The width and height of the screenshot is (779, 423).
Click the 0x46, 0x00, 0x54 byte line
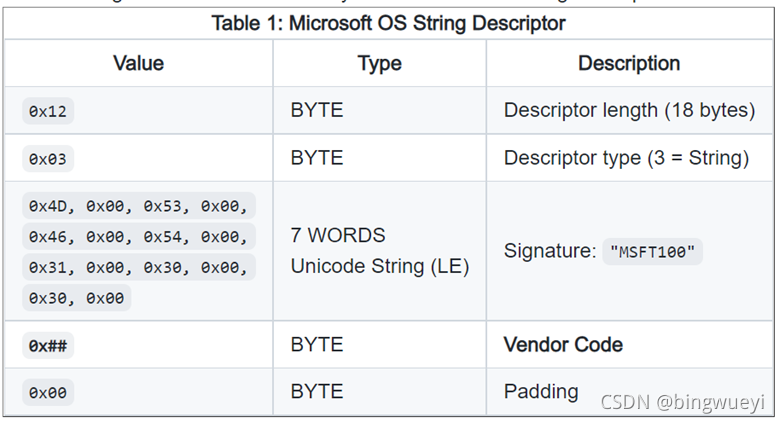(x=138, y=237)
